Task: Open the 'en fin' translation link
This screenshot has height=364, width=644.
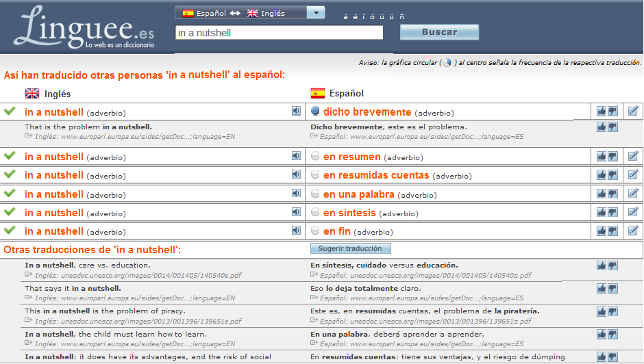Action: pyautogui.click(x=337, y=231)
